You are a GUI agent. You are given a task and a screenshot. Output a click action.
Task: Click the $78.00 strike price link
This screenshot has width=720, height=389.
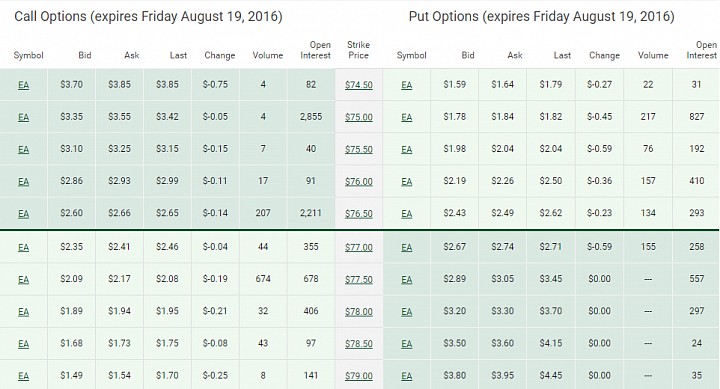[359, 311]
